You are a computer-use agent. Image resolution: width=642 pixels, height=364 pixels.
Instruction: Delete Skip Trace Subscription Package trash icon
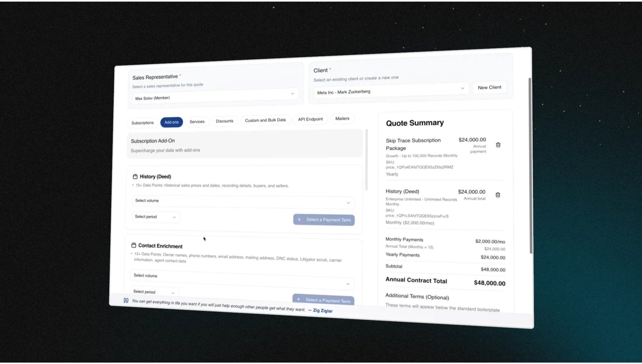[498, 145]
